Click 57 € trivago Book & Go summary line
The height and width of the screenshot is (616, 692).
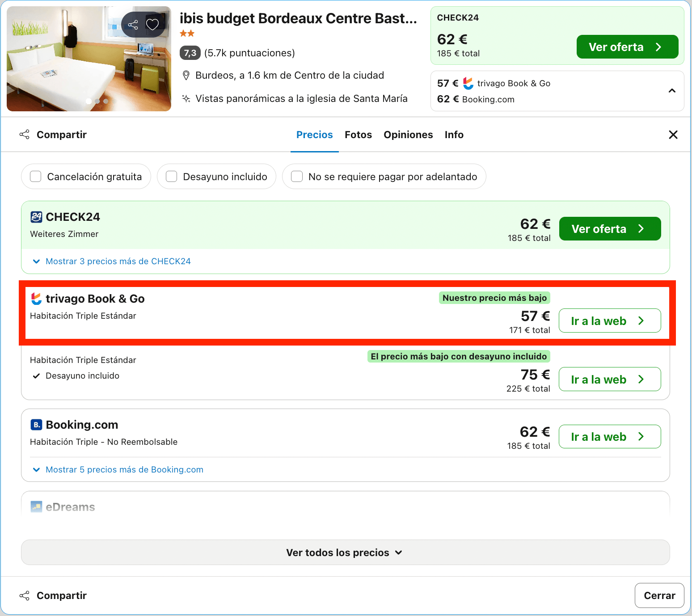(x=494, y=83)
